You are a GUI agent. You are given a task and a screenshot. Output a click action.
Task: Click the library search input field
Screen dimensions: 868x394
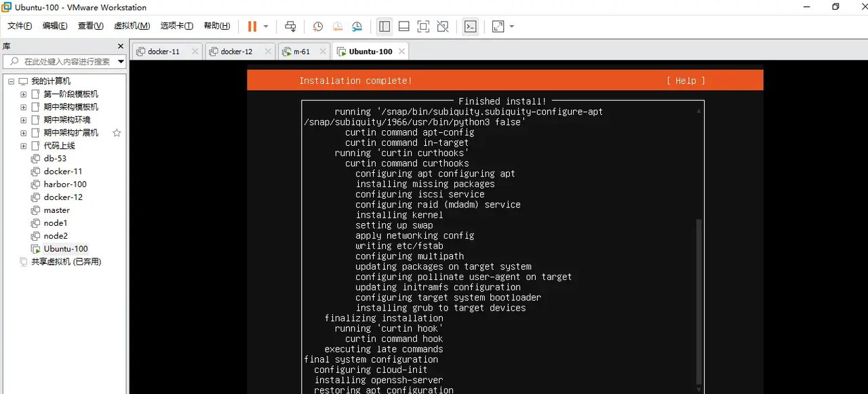click(x=61, y=60)
